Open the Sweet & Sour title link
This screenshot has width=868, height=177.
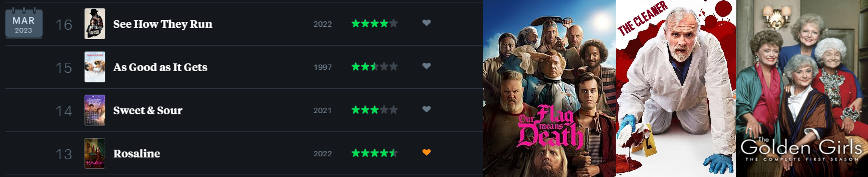148,111
